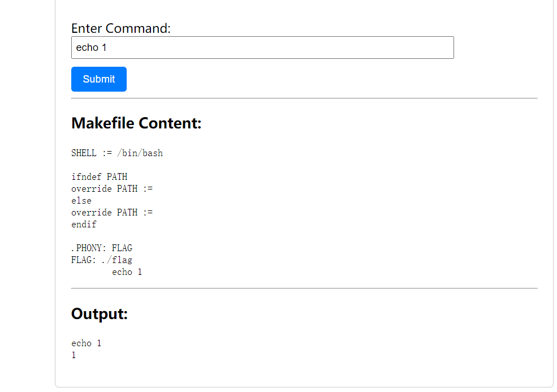The height and width of the screenshot is (392, 557).
Task: Click the "endif" line
Action: (x=84, y=225)
